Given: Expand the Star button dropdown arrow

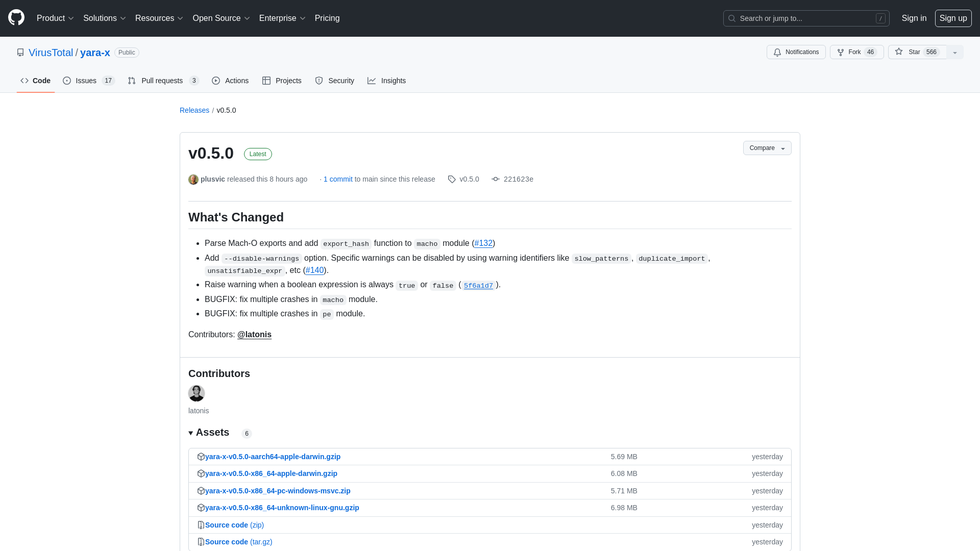Looking at the screenshot, I should point(955,52).
